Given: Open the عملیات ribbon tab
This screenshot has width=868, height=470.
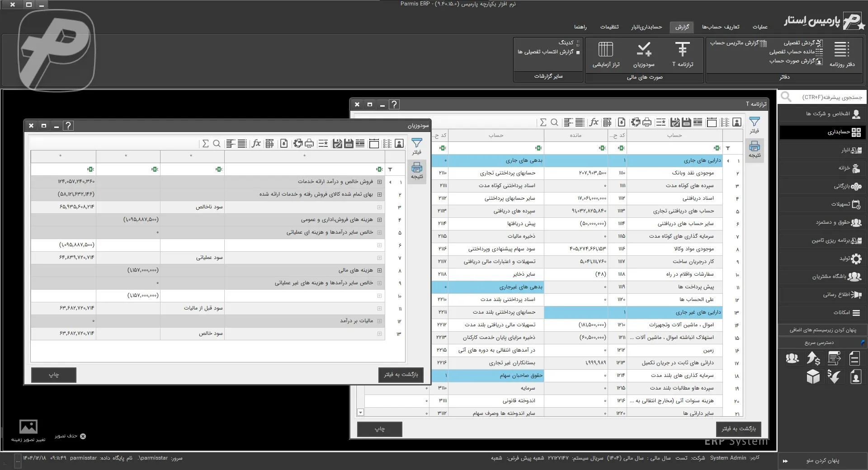Looking at the screenshot, I should (760, 27).
